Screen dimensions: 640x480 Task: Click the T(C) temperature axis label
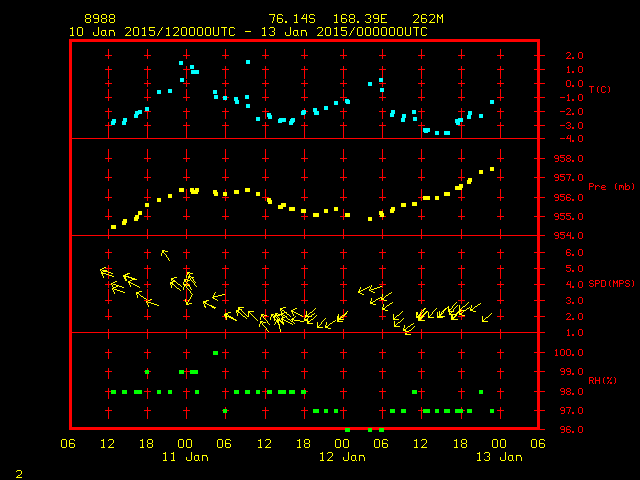point(600,89)
